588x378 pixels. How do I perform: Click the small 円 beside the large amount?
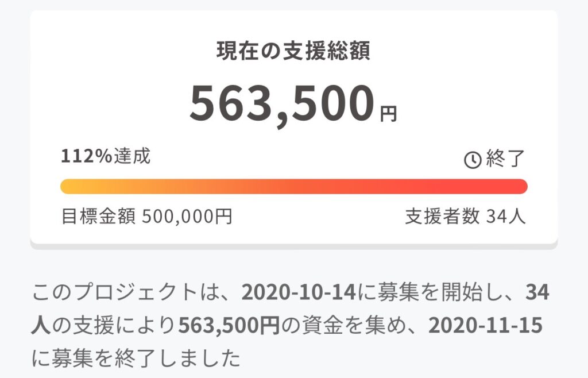[x=389, y=114]
